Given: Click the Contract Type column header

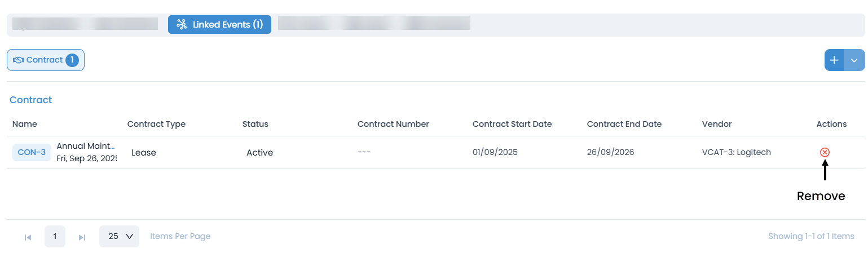Looking at the screenshot, I should (x=156, y=124).
